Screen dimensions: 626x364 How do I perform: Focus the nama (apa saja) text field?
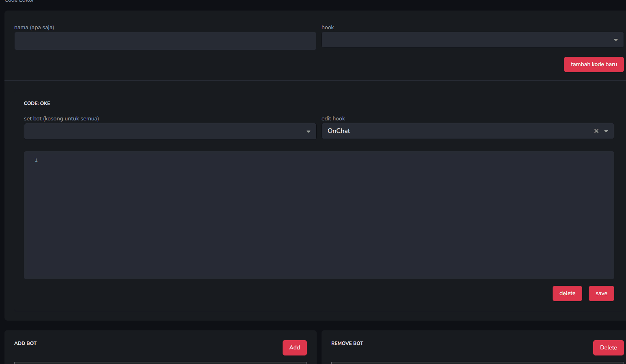click(x=165, y=41)
